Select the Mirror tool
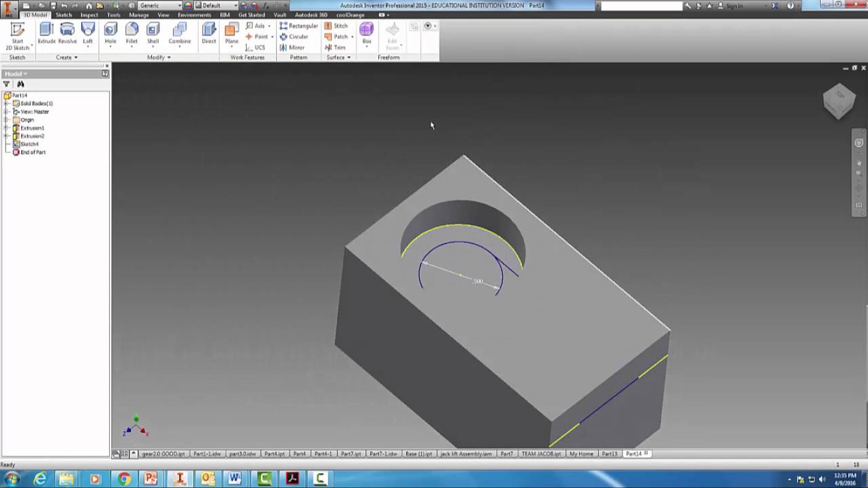This screenshot has width=868, height=488. pos(292,47)
